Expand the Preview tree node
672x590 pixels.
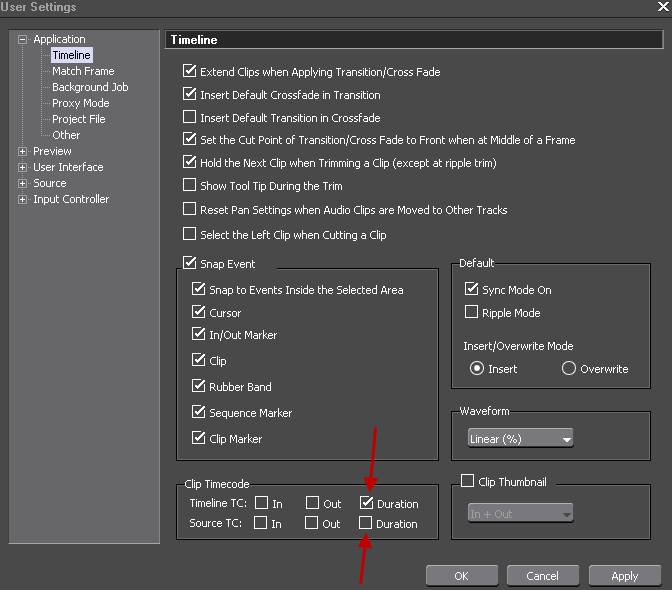23,151
